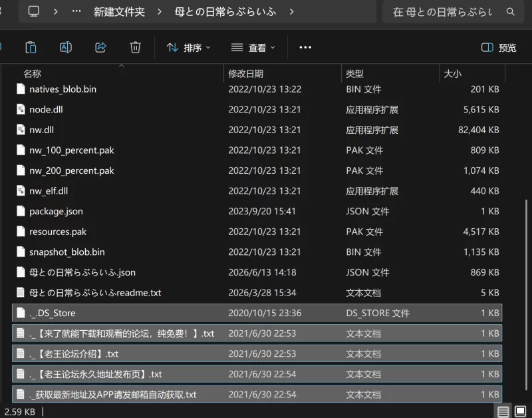
Task: Open the View (查看) dropdown
Action: (253, 47)
